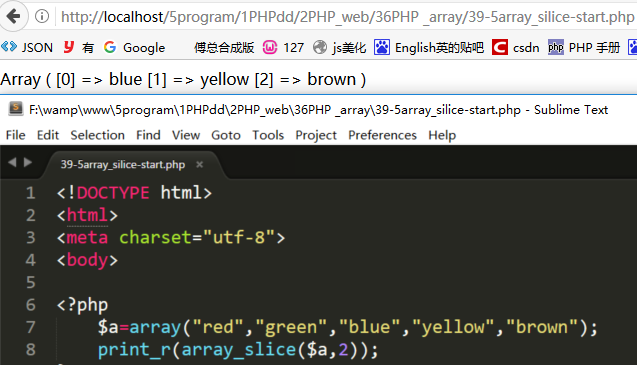Image resolution: width=637 pixels, height=365 pixels.
Task: Open the File menu in Sublime Text
Action: (15, 135)
